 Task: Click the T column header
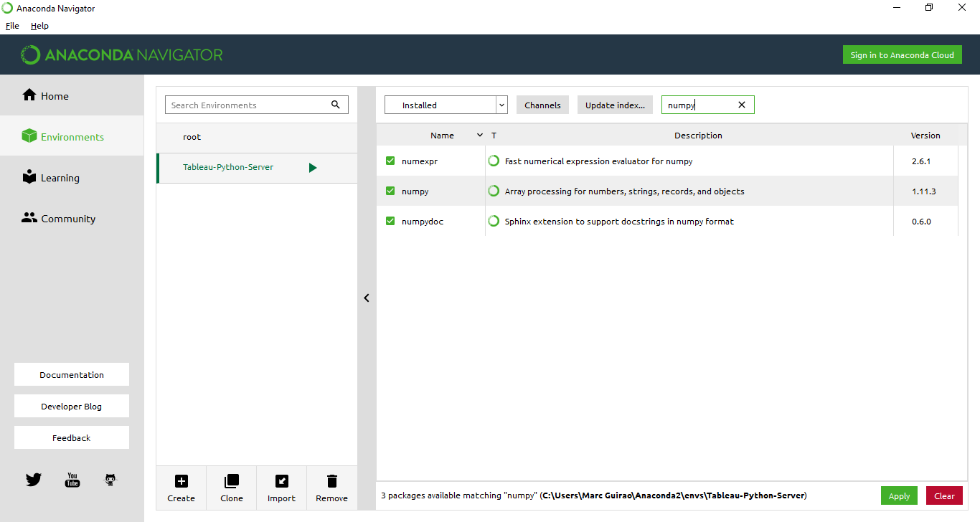(x=494, y=135)
